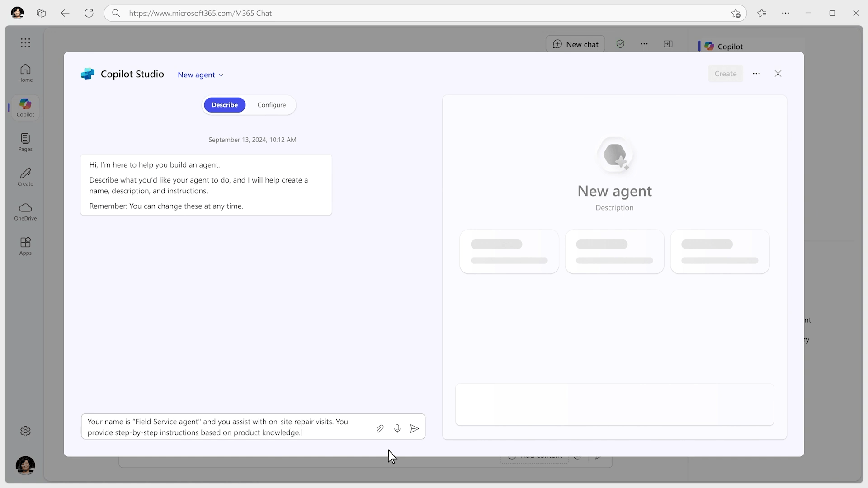Image resolution: width=868 pixels, height=488 pixels.
Task: Click the microphone voice input icon
Action: pos(397,428)
